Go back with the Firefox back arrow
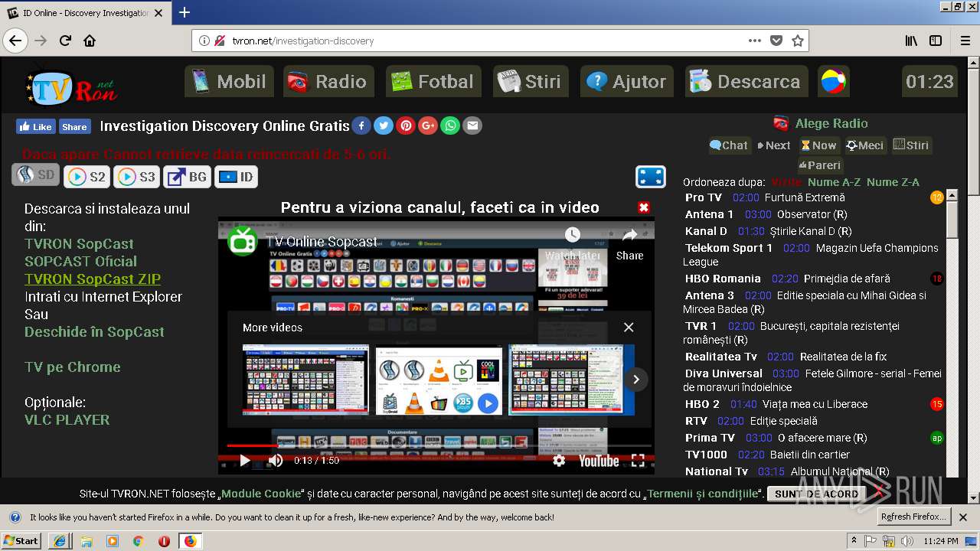 [x=15, y=41]
